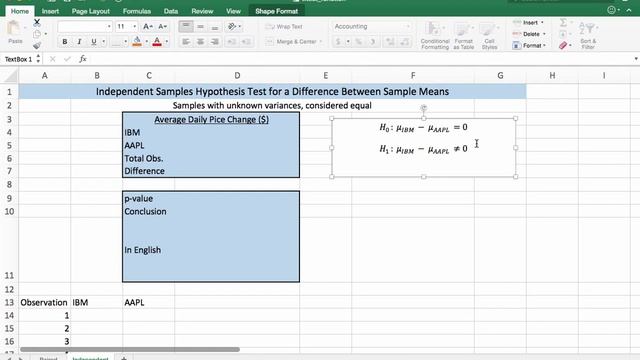
Task: Click the Clear eraser icon
Action: [563, 45]
